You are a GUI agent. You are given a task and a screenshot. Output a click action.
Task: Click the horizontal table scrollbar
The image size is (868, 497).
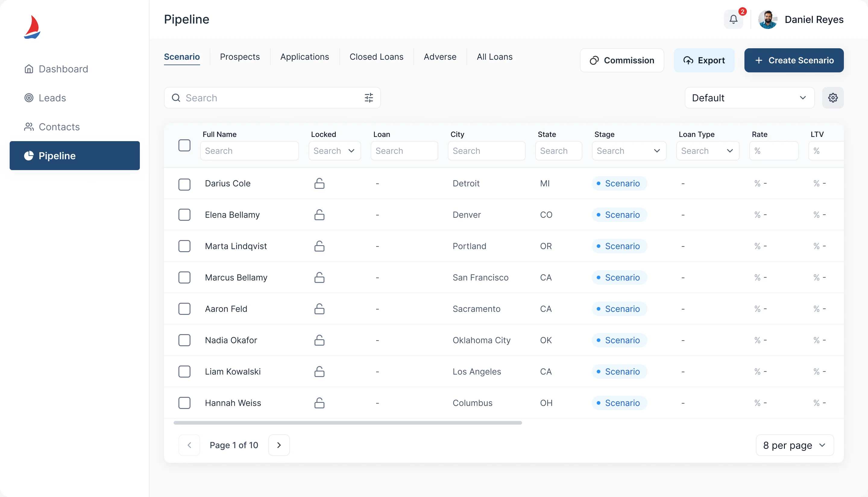click(x=348, y=423)
